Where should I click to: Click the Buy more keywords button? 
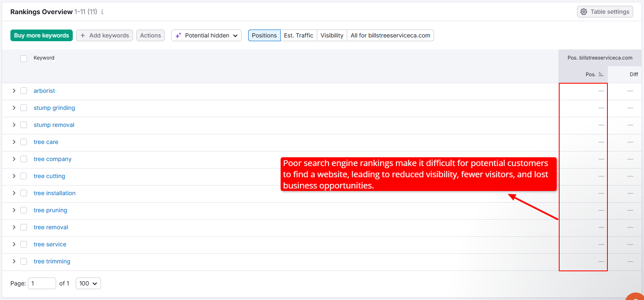click(x=42, y=35)
